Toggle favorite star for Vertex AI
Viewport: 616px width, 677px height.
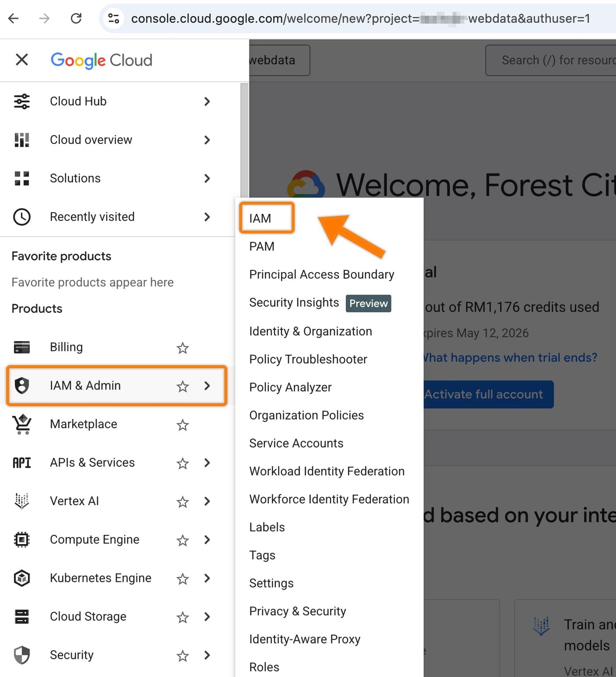183,502
